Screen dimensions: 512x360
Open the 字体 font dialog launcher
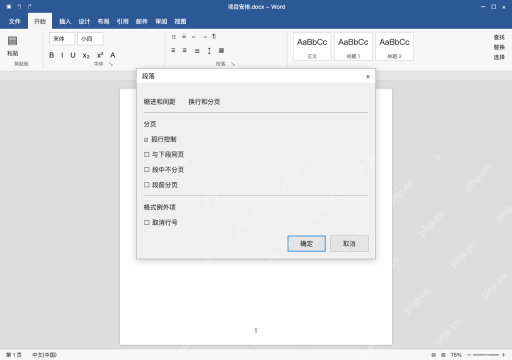point(111,64)
